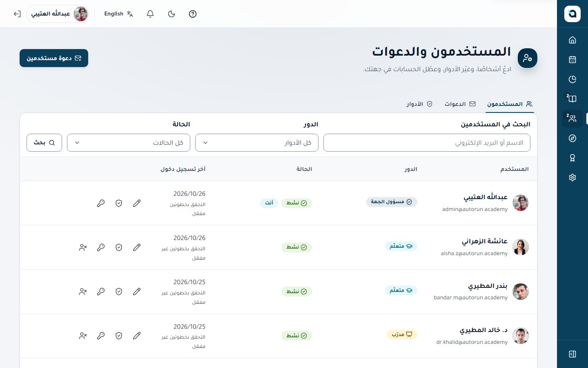
Task: Deactivate user عائشة الزهراني icon
Action: pyautogui.click(x=83, y=247)
